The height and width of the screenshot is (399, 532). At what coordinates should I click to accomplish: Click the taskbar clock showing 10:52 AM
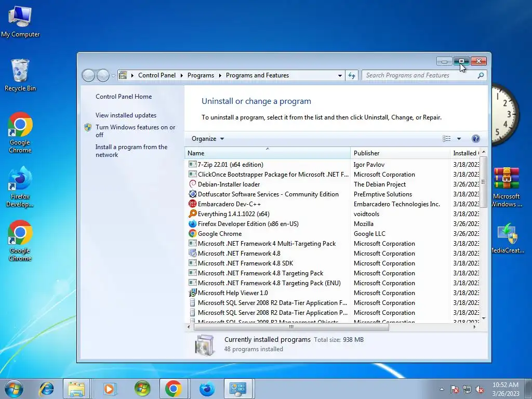pos(505,389)
